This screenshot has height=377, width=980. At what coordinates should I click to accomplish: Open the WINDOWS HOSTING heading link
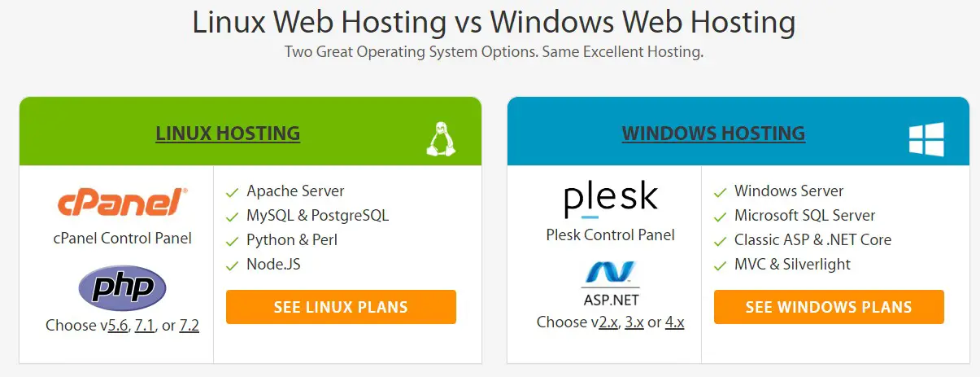(714, 133)
